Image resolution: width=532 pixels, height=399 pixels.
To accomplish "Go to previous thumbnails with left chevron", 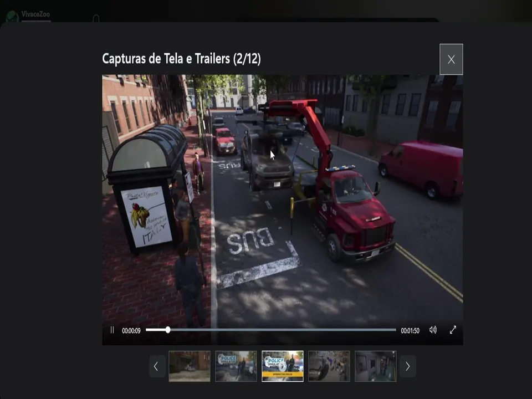I will [x=156, y=366].
